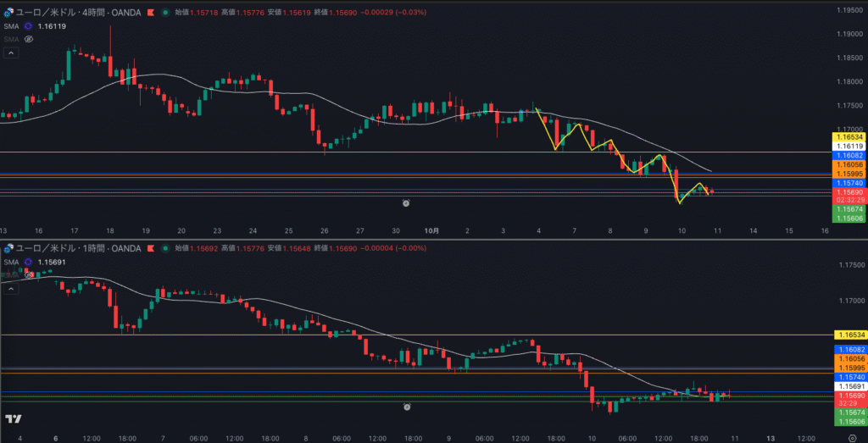
Task: Click the green 1.15606 price label on 1-hour chart
Action: pos(850,421)
